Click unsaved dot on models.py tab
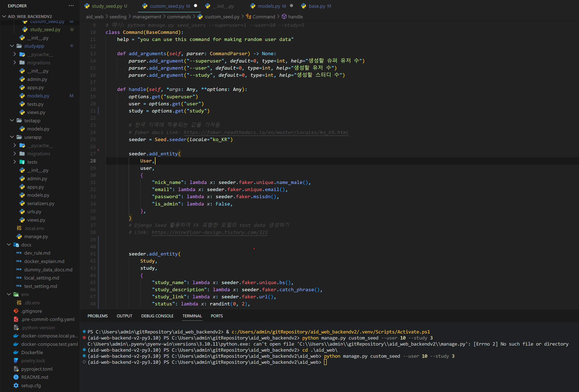Viewport: 579px width, 392px height. pyautogui.click(x=292, y=6)
